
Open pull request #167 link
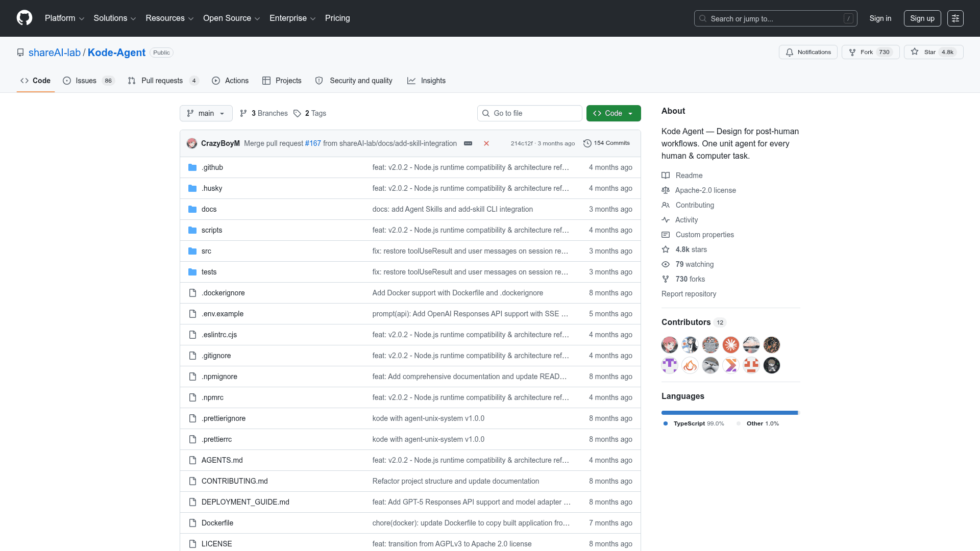coord(313,143)
